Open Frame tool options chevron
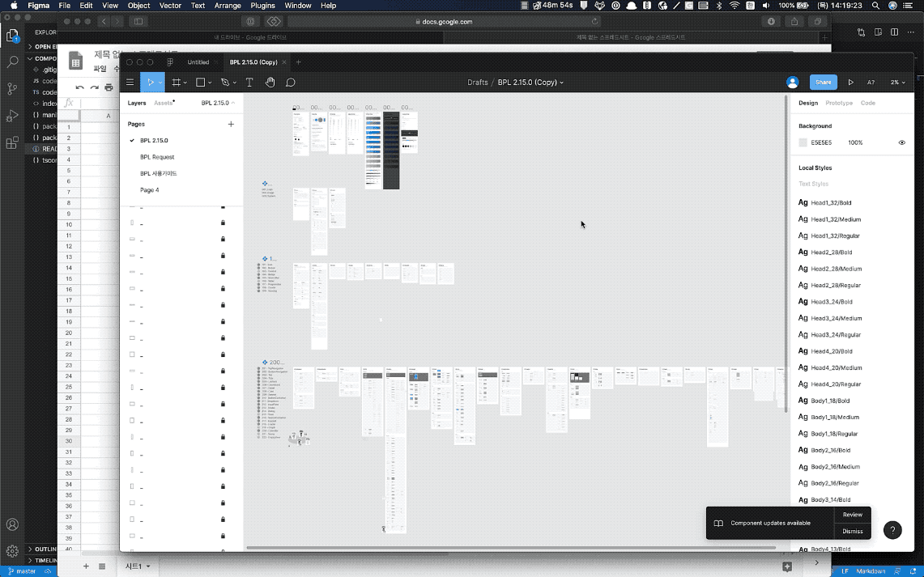The height and width of the screenshot is (577, 924). (x=185, y=83)
